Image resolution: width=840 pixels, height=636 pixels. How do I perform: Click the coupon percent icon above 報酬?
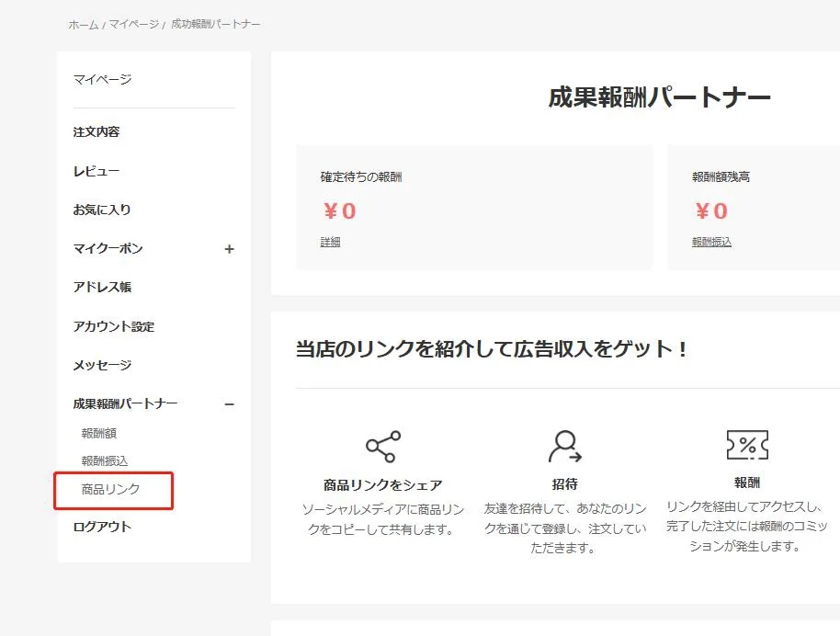(x=746, y=446)
